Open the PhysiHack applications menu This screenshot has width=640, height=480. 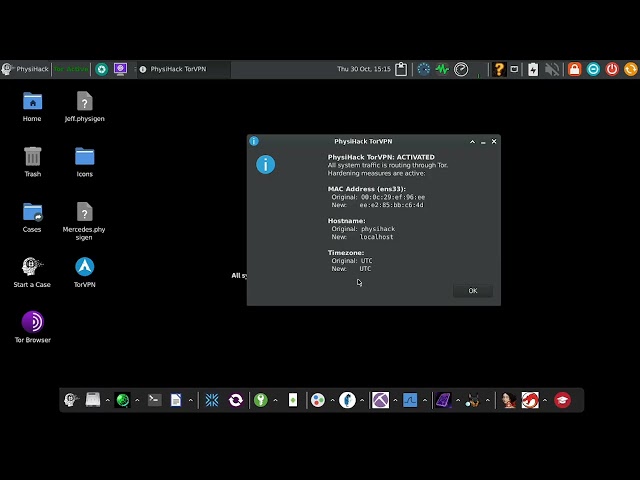25,69
